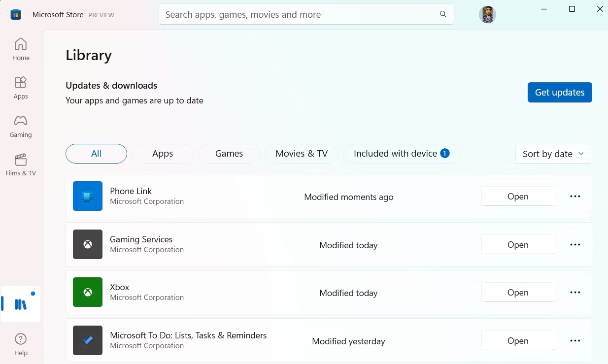The width and height of the screenshot is (608, 364).
Task: Open the Home sidebar icon
Action: (x=21, y=49)
